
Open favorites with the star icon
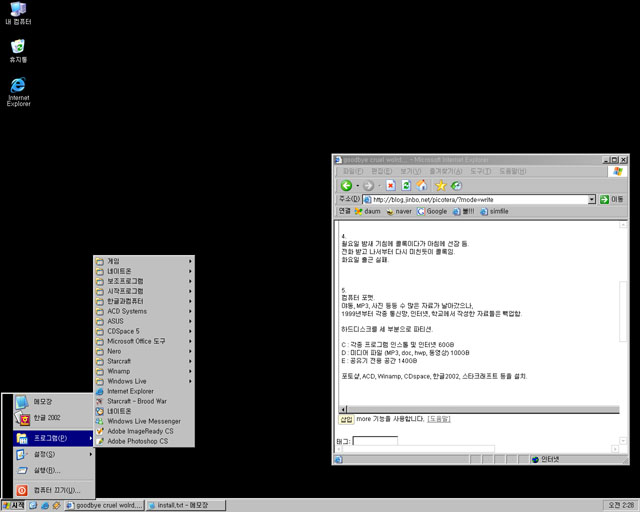click(x=441, y=186)
